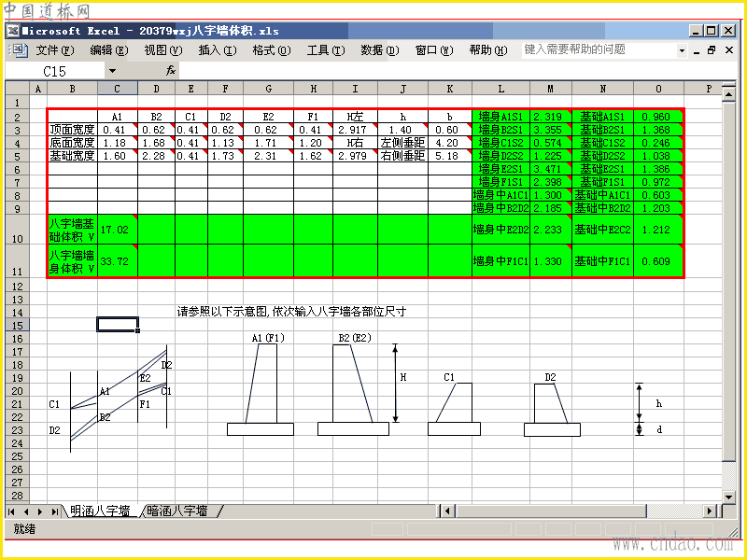Select column header A
This screenshot has width=747, height=560.
pos(37,88)
